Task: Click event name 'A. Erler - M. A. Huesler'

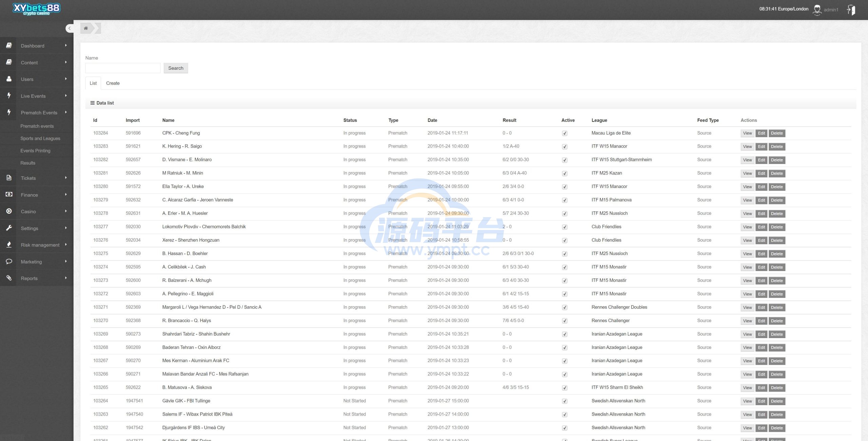Action: coord(185,213)
